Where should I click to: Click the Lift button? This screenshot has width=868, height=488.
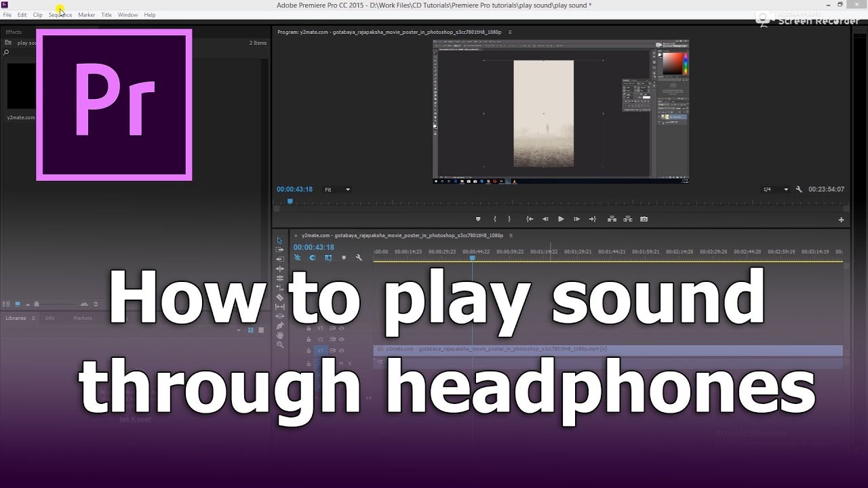click(x=612, y=219)
